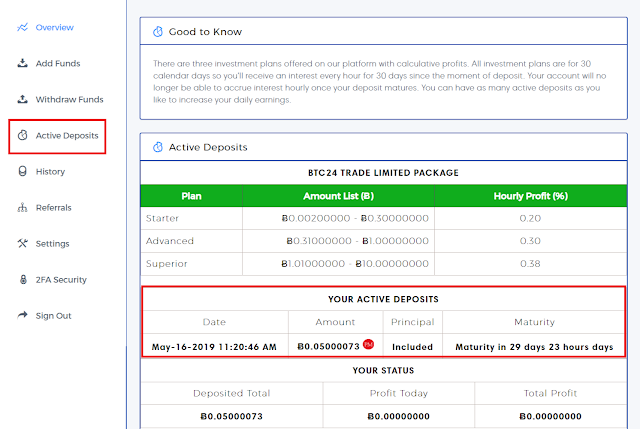
Task: Select Active Deposits in the sidebar
Action: coord(67,136)
